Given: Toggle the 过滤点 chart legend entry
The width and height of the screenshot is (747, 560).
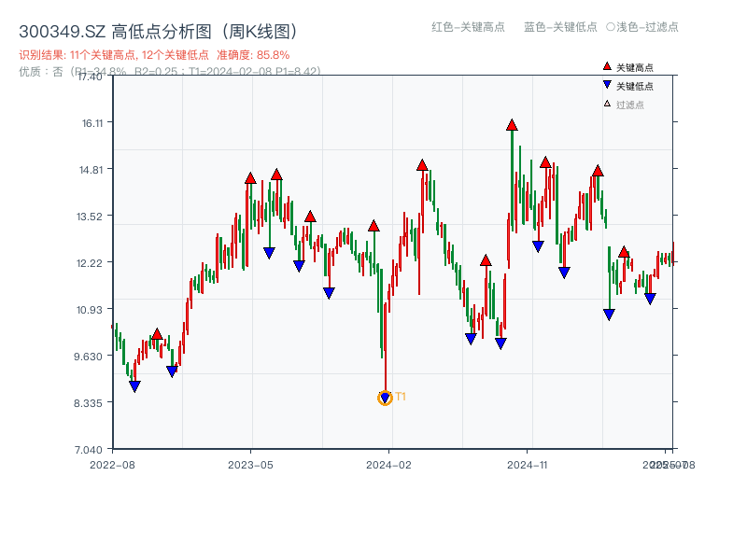Looking at the screenshot, I should pos(624,105).
